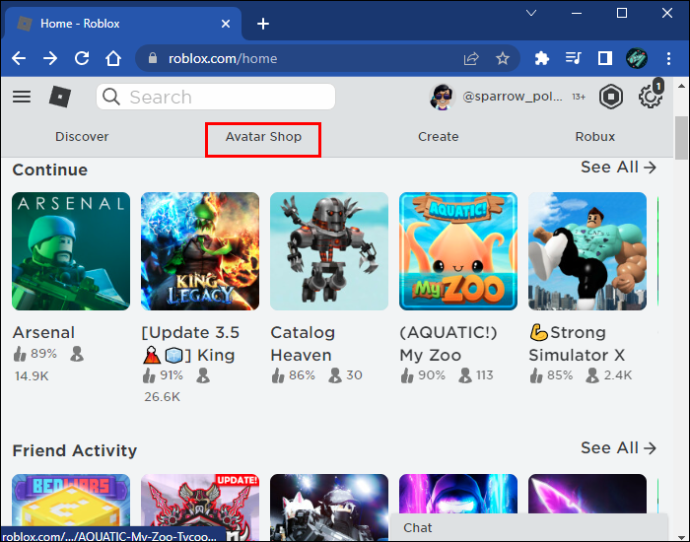
Task: Open the Chrome extensions puzzle icon
Action: pyautogui.click(x=542, y=58)
